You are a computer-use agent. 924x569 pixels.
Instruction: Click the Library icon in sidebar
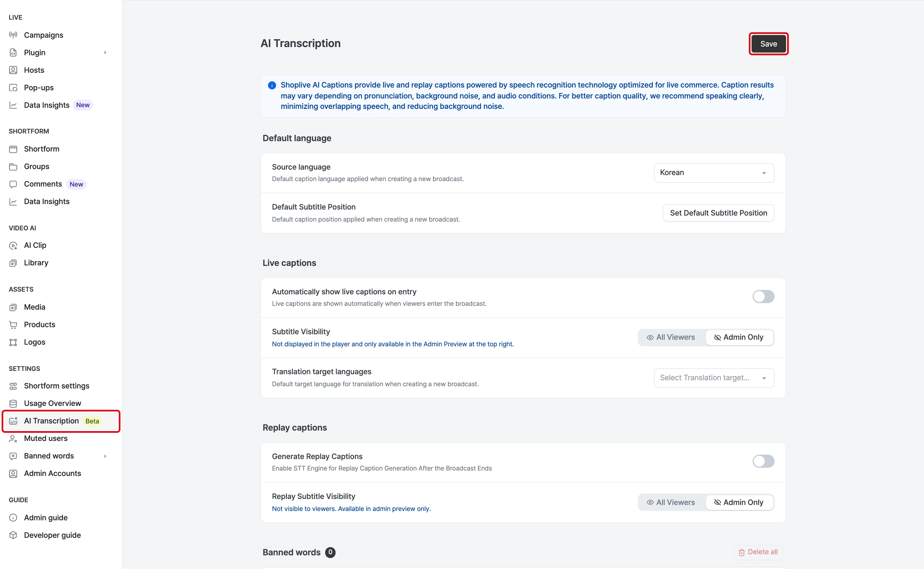click(13, 263)
